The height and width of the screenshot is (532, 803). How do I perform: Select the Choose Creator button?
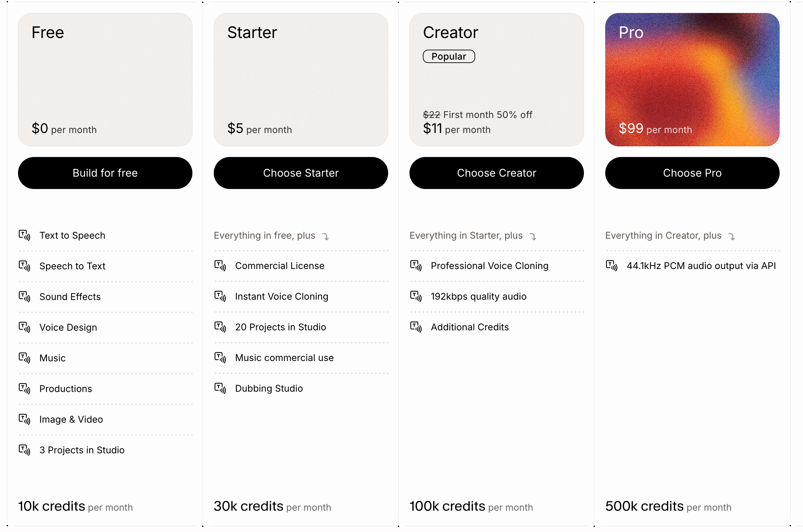coord(496,173)
